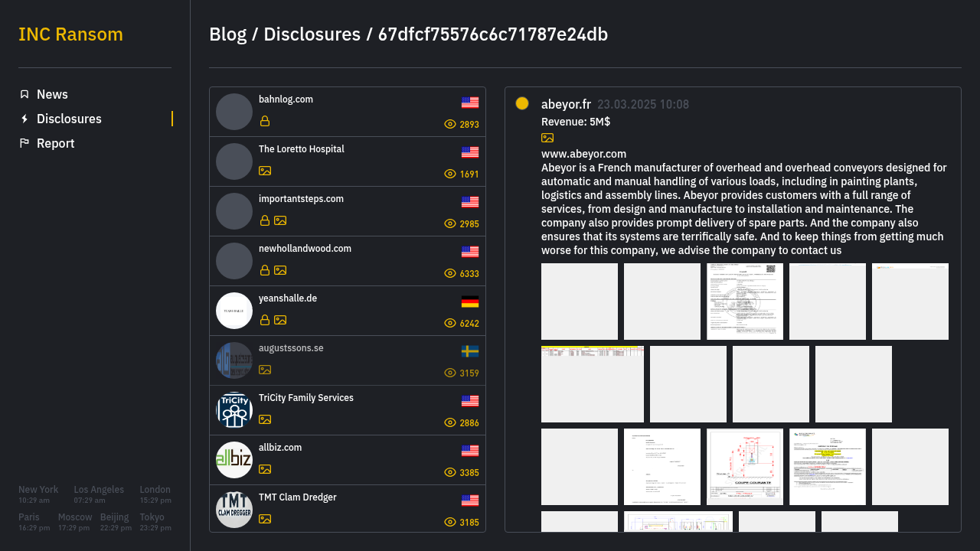Open letter document thumbnail left of drawing

tap(662, 467)
